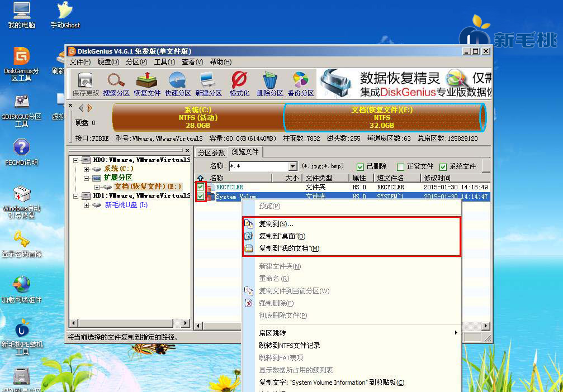Open the 硬盘(D) menu
Screen dimensions: 563x392
click(108, 62)
